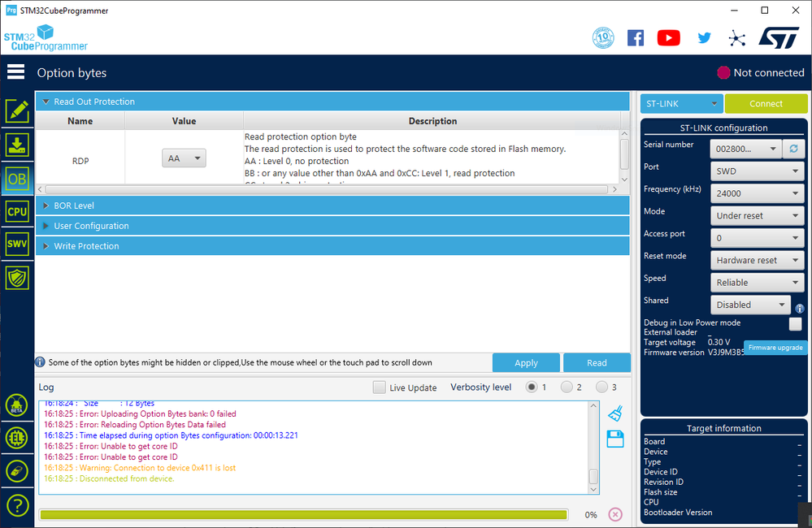Open the SWV viewer icon
Image resolution: width=812 pixels, height=528 pixels.
click(x=17, y=244)
